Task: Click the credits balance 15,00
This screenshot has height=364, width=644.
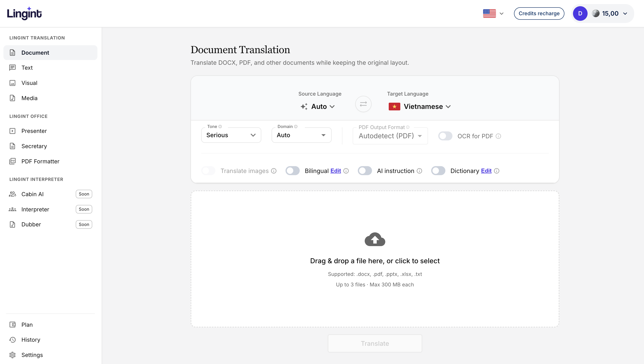Action: coord(610,14)
